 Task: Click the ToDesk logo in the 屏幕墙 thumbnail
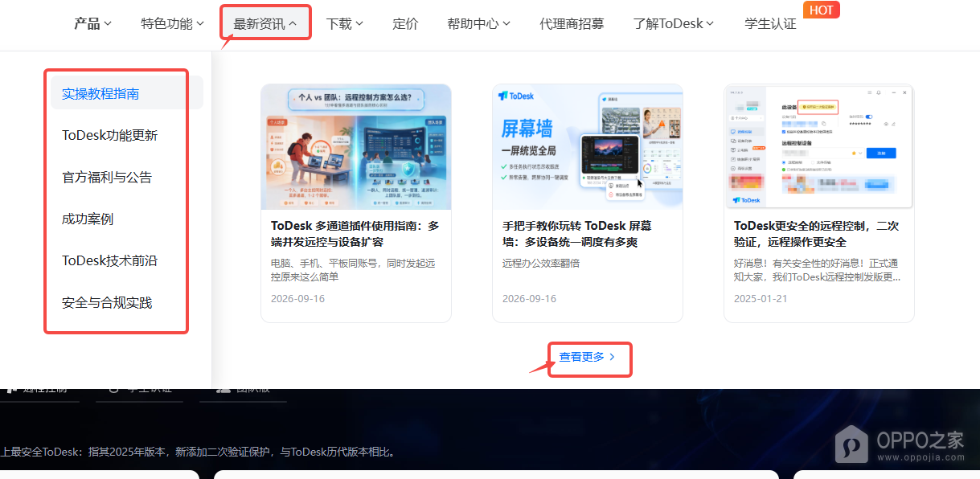point(516,96)
